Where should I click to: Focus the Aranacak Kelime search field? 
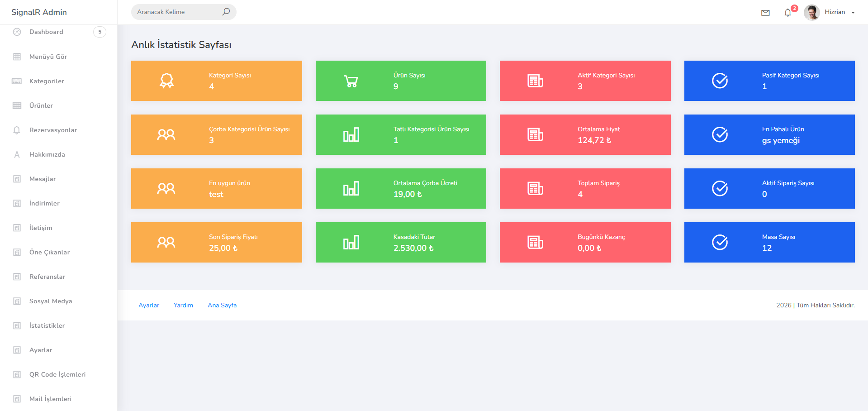176,12
